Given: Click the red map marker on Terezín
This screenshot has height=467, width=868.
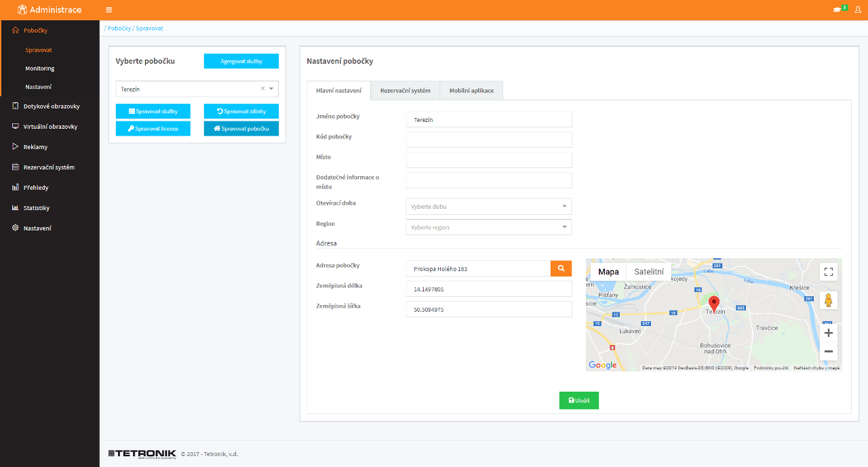Looking at the screenshot, I should coord(713,302).
